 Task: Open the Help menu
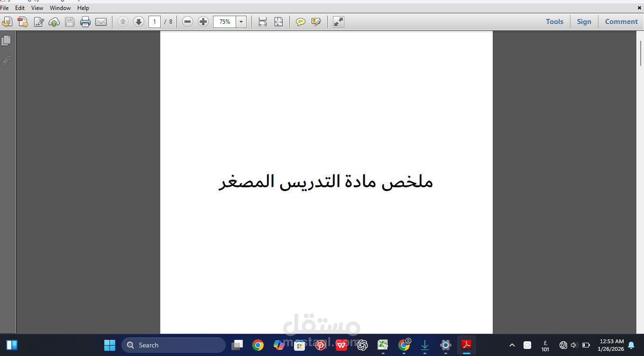pyautogui.click(x=83, y=8)
